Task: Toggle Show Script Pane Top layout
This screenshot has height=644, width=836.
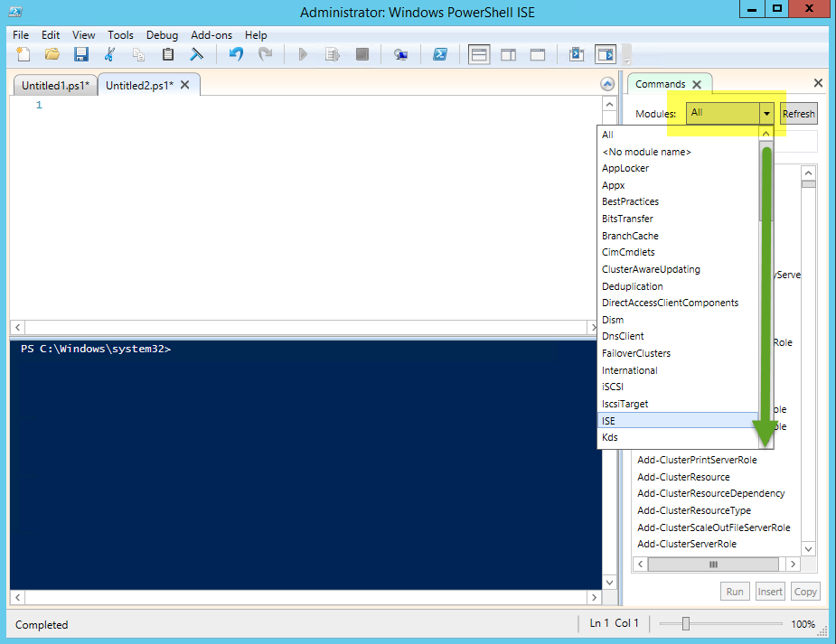Action: click(x=479, y=55)
